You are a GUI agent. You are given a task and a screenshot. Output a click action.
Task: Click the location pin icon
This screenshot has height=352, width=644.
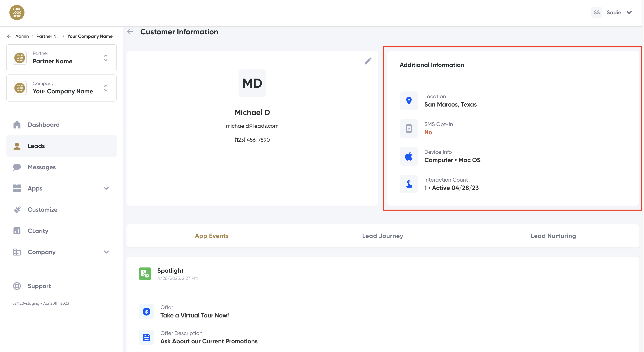click(x=409, y=101)
